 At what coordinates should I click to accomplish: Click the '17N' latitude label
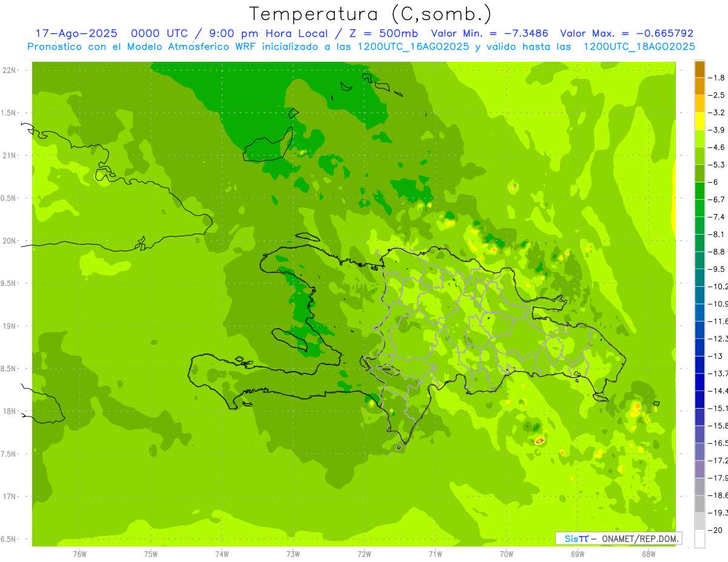8,497
